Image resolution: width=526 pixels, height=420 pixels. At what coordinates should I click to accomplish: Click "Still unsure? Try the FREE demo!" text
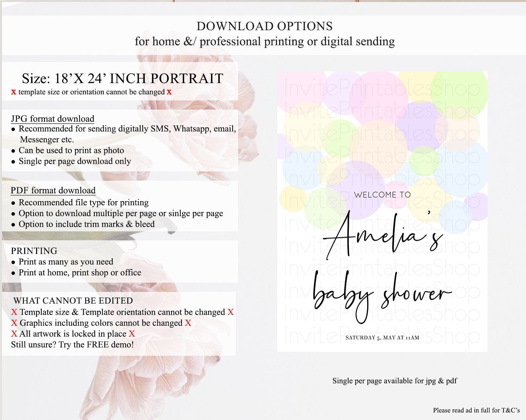coord(73,345)
